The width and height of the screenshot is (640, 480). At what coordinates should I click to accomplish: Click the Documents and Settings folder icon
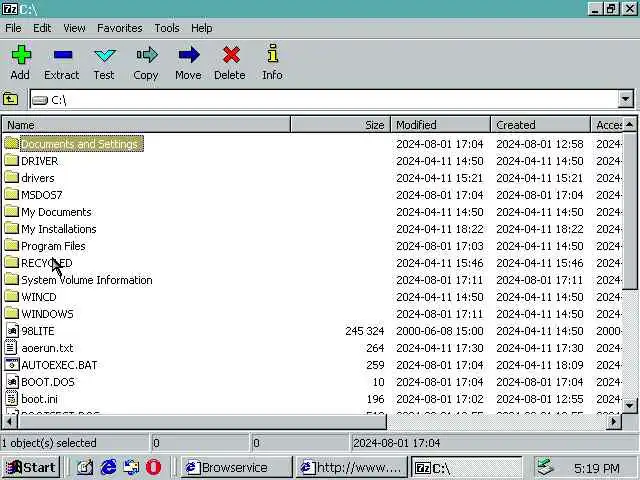pyautogui.click(x=12, y=143)
